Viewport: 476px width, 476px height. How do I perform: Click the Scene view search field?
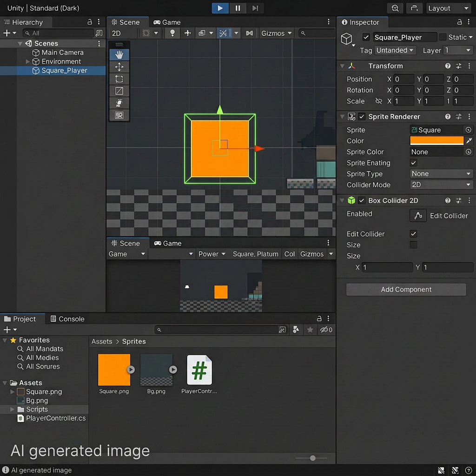[316, 33]
